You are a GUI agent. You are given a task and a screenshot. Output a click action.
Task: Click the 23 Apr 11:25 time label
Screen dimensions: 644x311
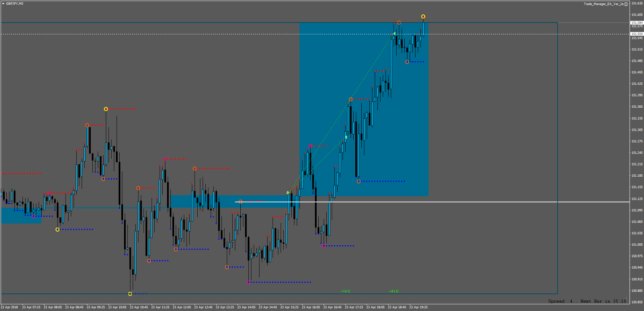[160, 307]
